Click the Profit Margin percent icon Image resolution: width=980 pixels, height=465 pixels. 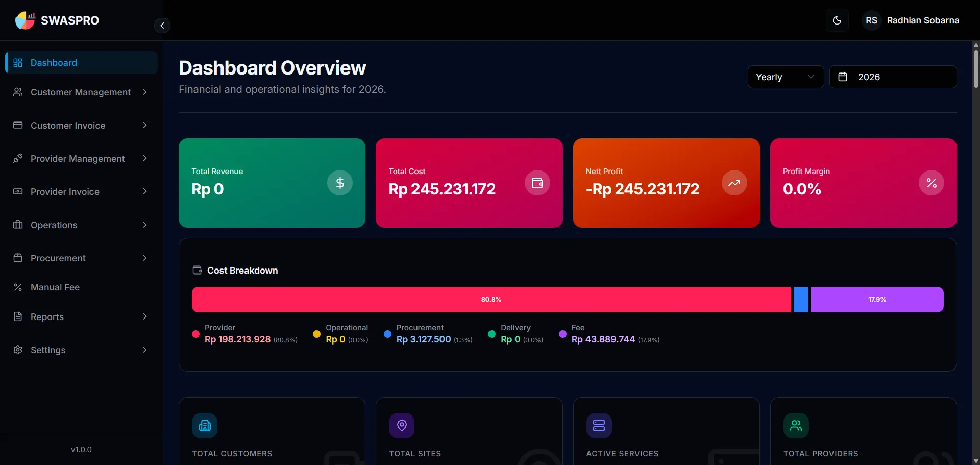click(x=932, y=183)
